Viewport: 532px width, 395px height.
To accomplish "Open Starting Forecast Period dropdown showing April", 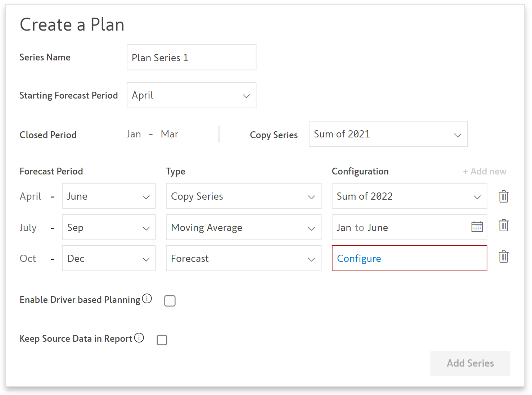I will point(191,96).
